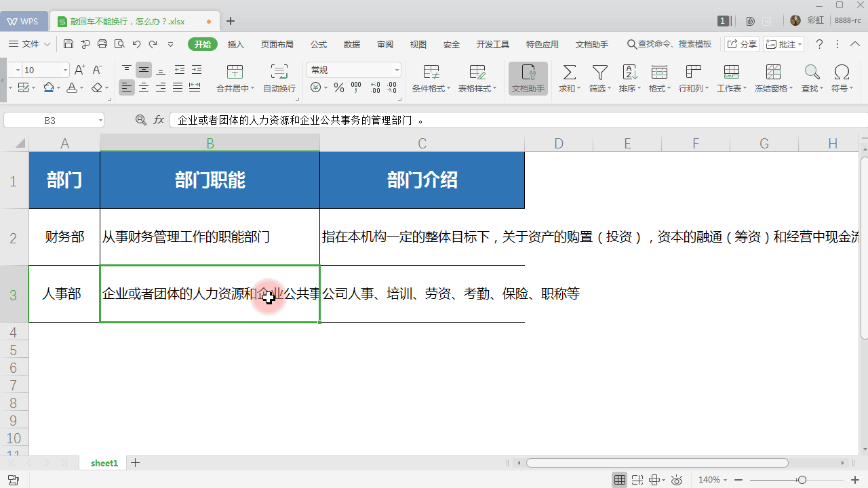The width and height of the screenshot is (868, 488).
Task: Switch to the 数据 ribbon tab
Action: tap(352, 44)
